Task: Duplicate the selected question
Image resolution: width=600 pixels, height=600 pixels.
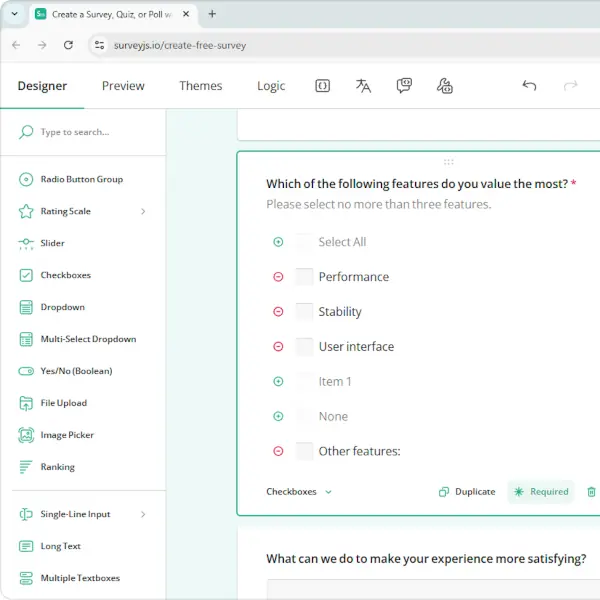Action: click(x=467, y=492)
